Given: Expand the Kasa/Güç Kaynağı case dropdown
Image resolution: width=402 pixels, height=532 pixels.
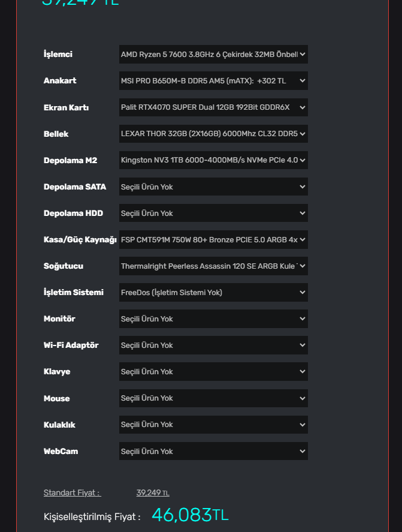Looking at the screenshot, I should 213,239.
